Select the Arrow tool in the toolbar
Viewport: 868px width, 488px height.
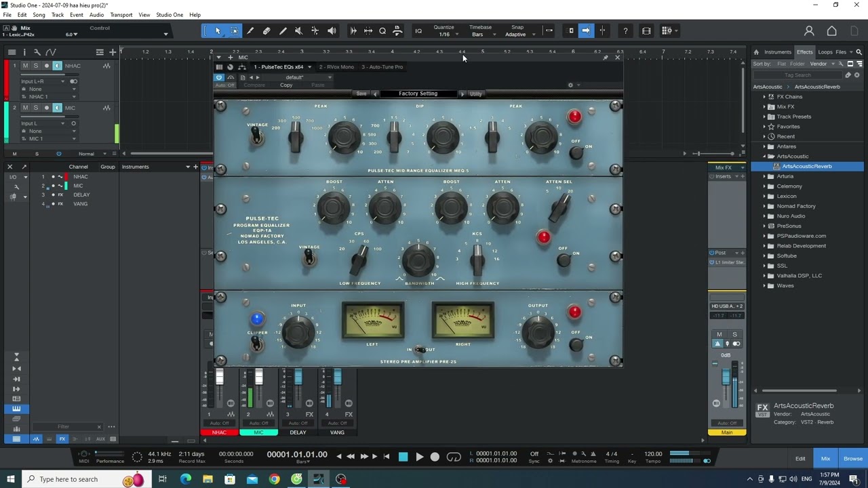pyautogui.click(x=218, y=30)
